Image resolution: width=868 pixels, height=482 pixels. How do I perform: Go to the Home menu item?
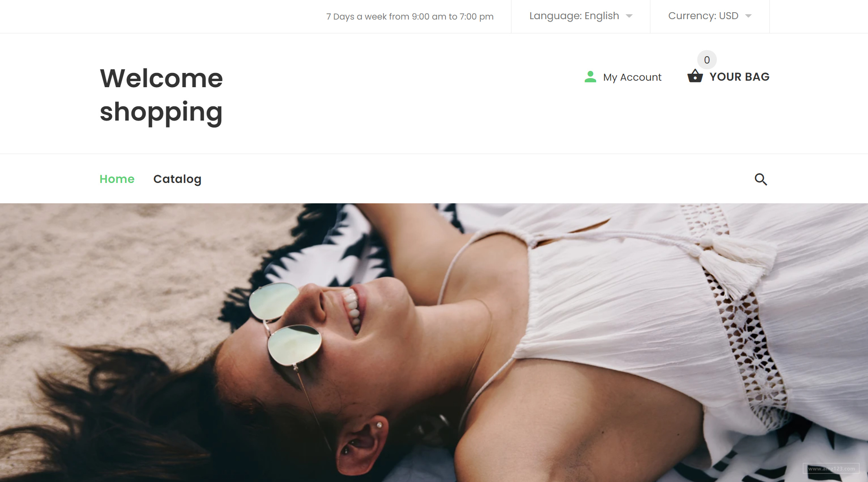[x=117, y=179]
